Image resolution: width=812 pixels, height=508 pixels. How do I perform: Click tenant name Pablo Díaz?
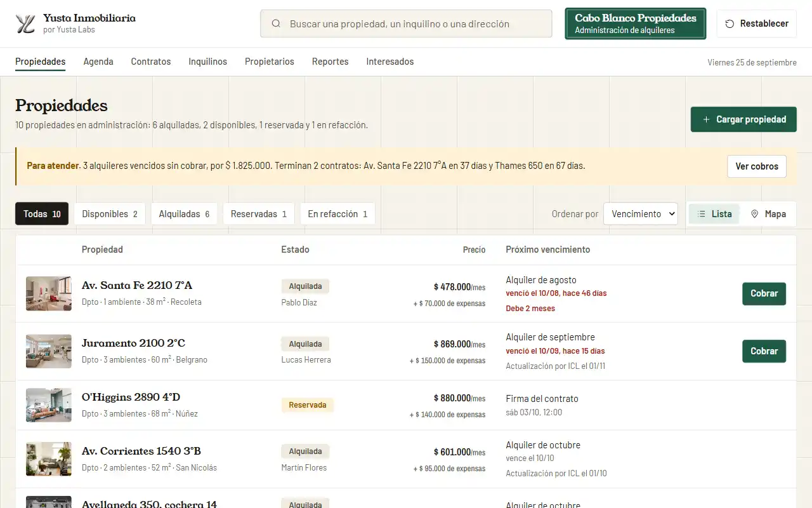(299, 303)
